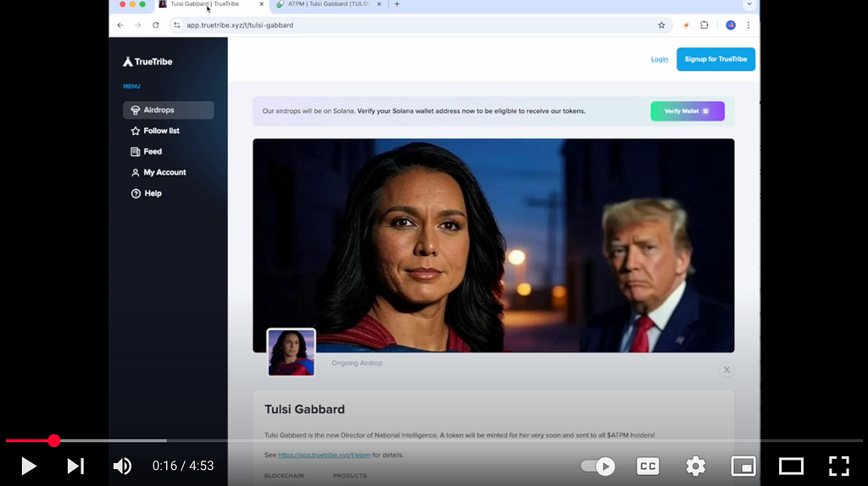Enable theater mode view
868x486 pixels.
tap(791, 466)
